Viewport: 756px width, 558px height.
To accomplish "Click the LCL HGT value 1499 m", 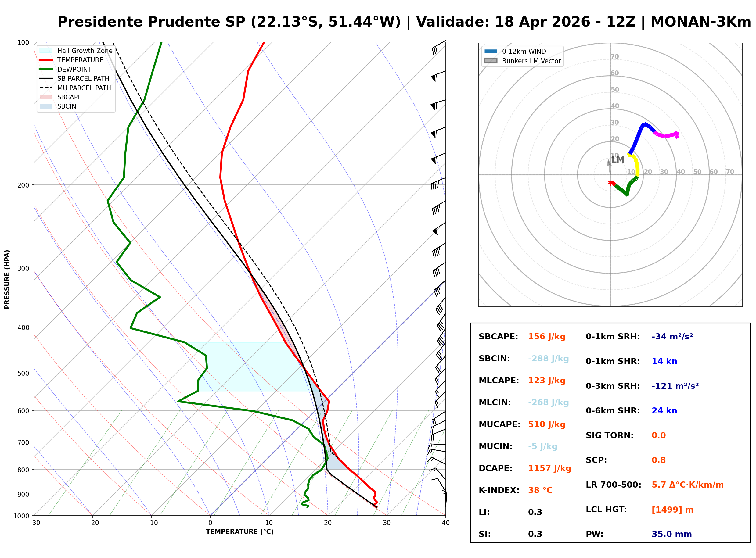I will 672,510.
